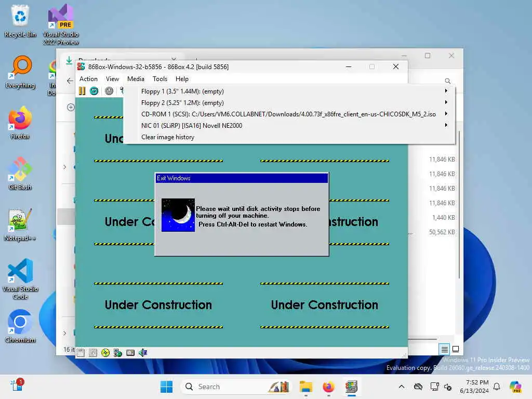Viewport: 532px width, 399px height.
Task: Select the Firefox desktop shortcut
Action: coord(20,123)
